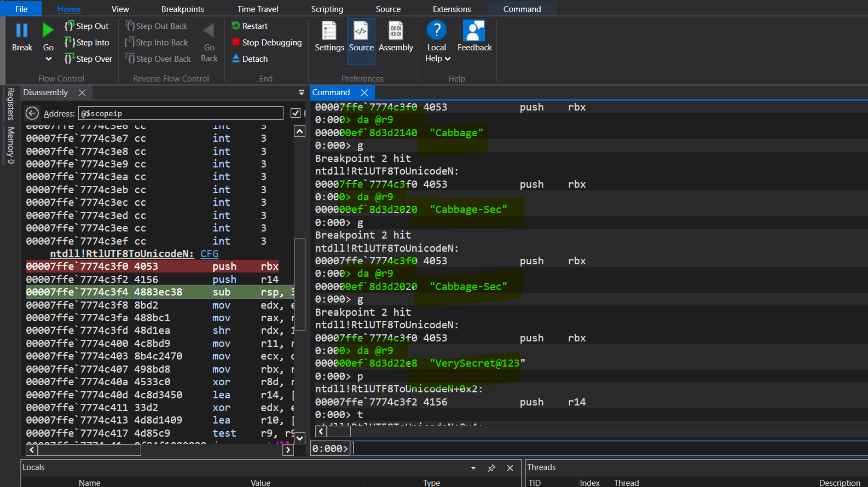Open the Extensions ribbon tab

point(452,9)
